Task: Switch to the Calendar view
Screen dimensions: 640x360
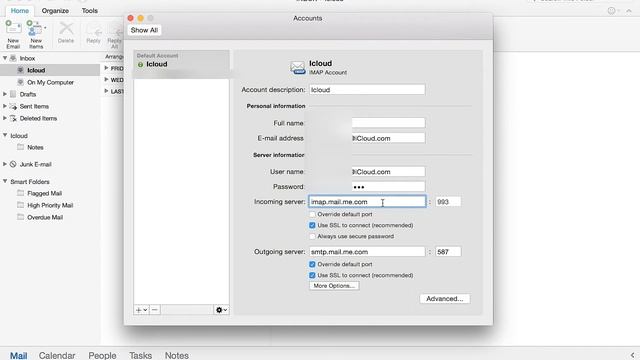Action: [57, 356]
